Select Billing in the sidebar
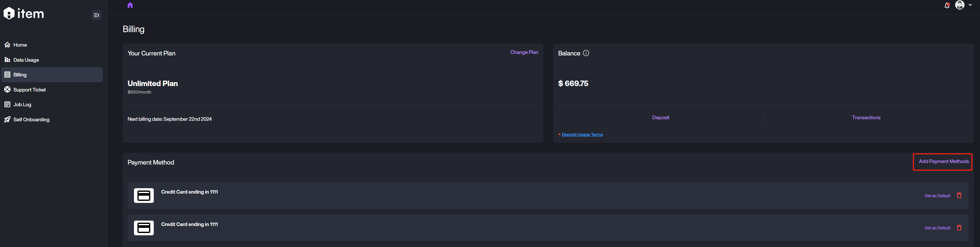This screenshot has width=980, height=247. pyautogui.click(x=20, y=75)
